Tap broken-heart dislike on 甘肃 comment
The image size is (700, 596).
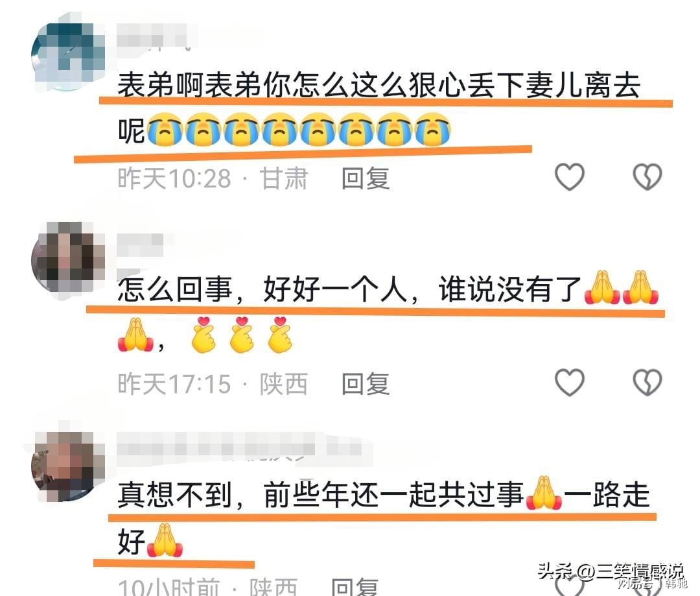click(647, 177)
